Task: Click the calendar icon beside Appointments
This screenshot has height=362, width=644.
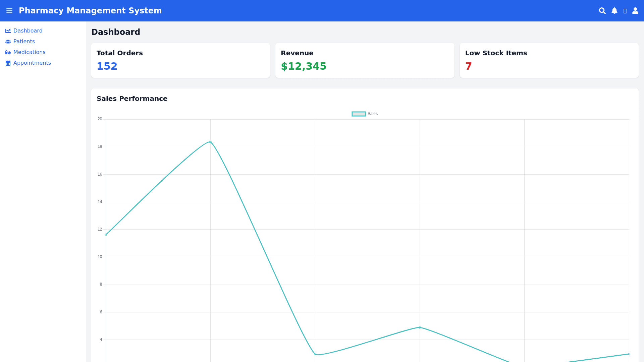Action: click(8, 63)
